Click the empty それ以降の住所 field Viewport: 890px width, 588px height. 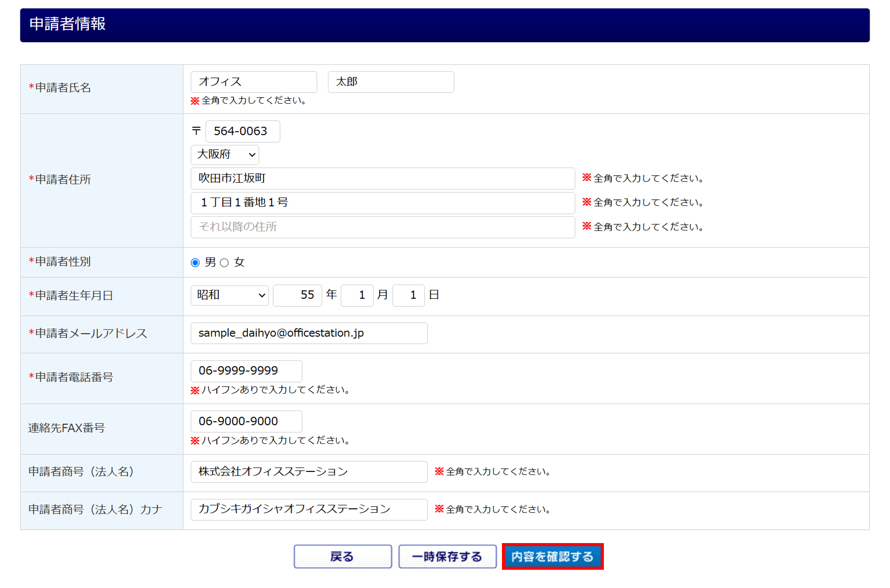pos(383,227)
